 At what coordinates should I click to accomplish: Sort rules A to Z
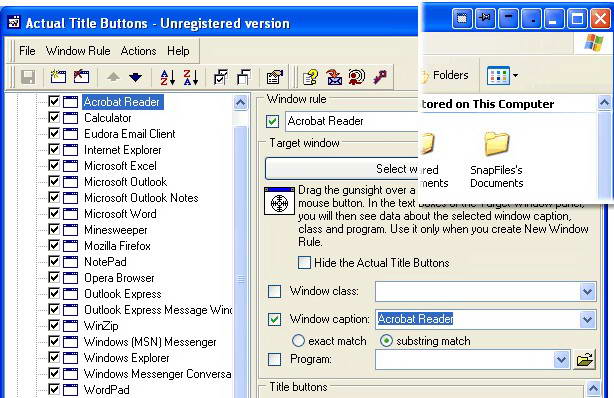(168, 77)
